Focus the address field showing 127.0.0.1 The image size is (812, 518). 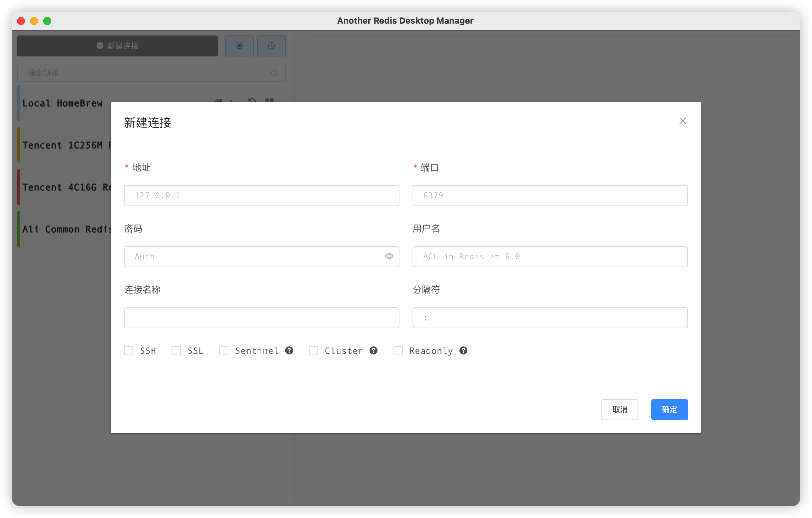(261, 196)
